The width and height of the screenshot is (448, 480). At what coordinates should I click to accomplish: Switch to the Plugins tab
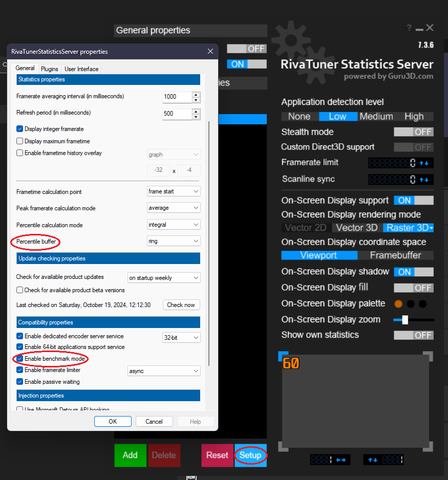[50, 69]
